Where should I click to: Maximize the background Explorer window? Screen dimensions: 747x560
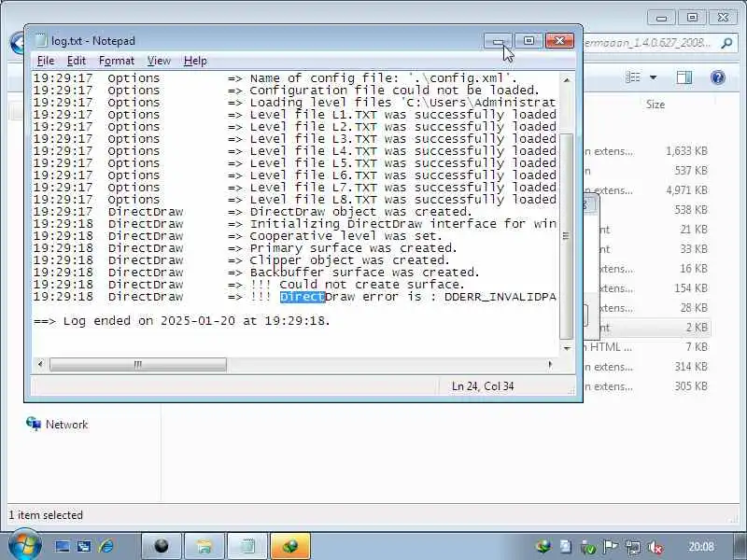click(x=692, y=18)
